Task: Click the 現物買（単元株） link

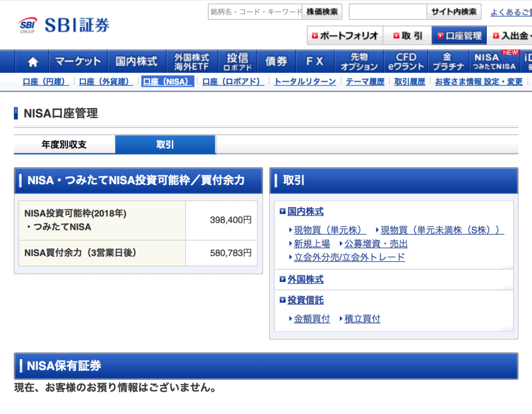Action: [330, 230]
